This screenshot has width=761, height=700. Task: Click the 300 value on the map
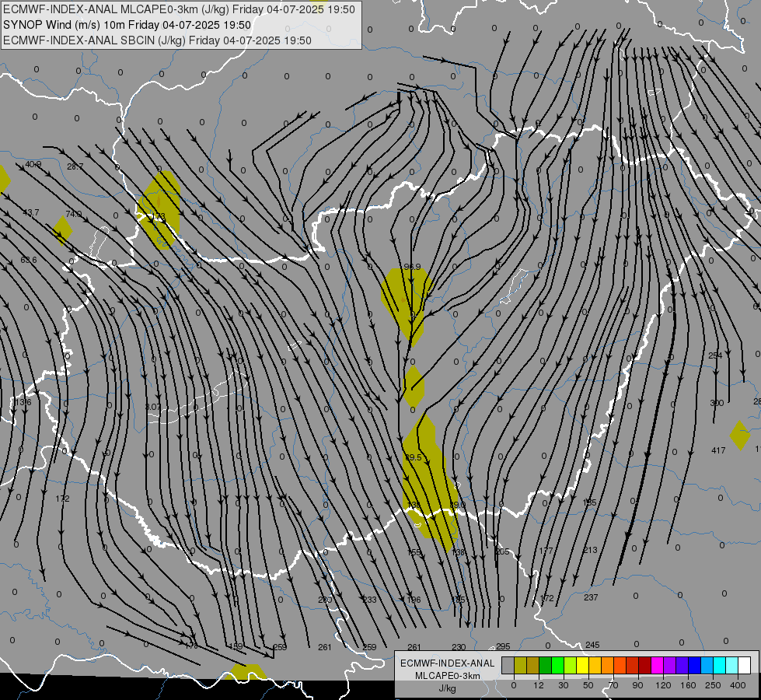click(x=717, y=403)
